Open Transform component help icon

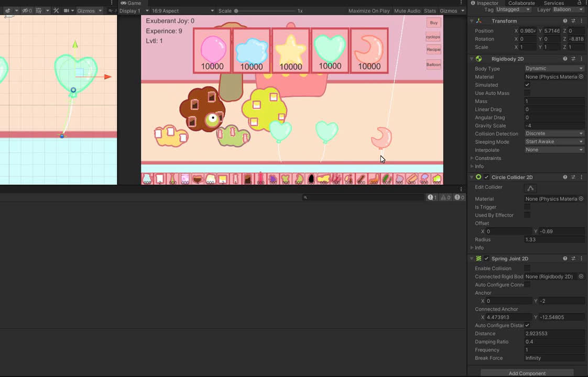point(565,21)
